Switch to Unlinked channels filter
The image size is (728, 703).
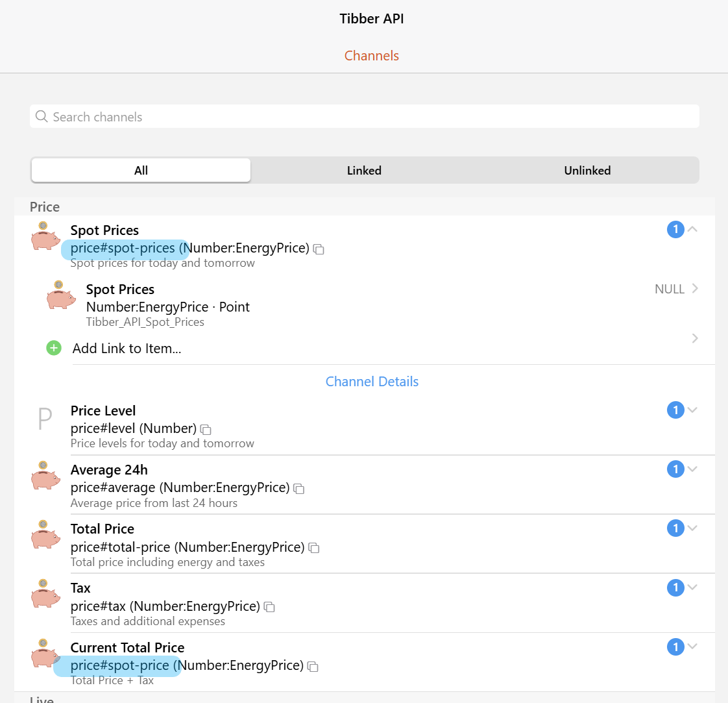(x=587, y=171)
